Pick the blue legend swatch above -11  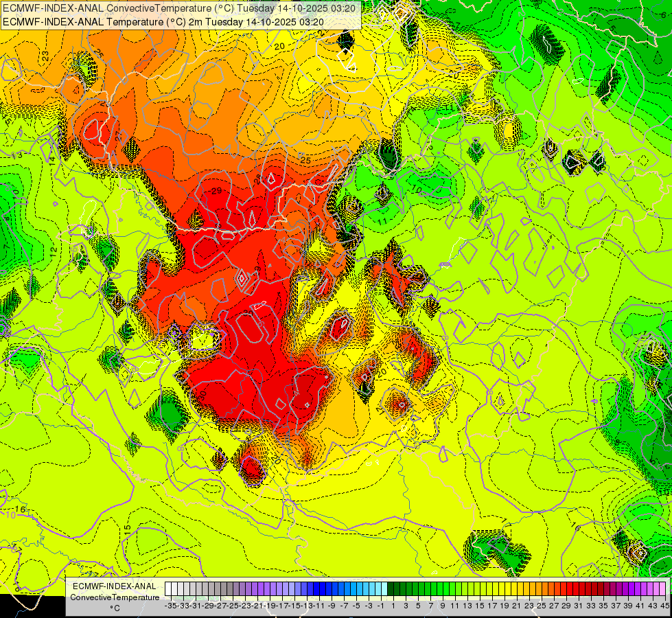click(316, 588)
